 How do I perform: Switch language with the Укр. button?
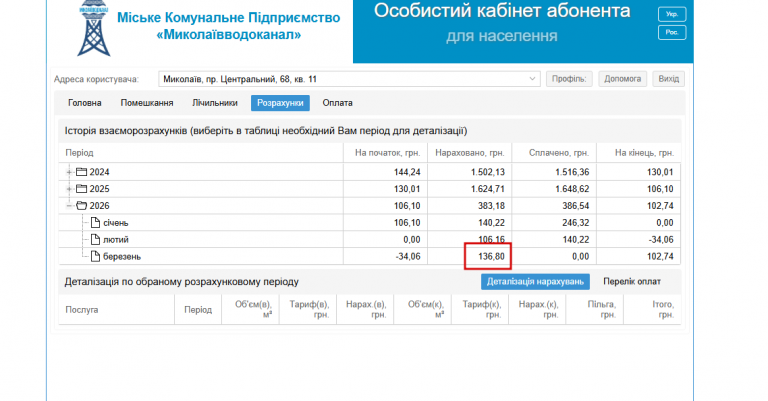pyautogui.click(x=672, y=14)
